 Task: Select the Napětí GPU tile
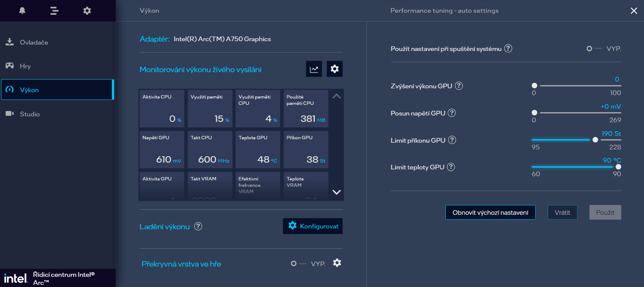coord(162,149)
